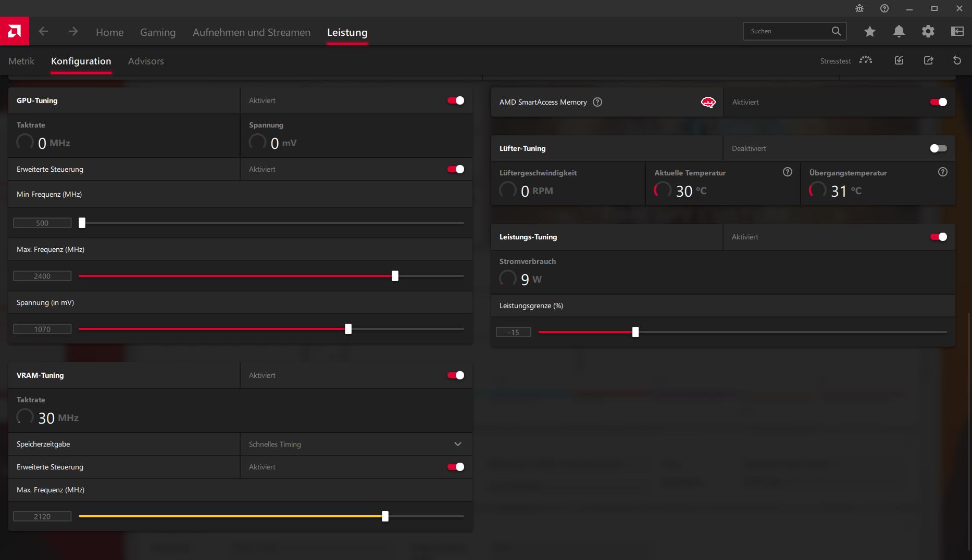This screenshot has height=560, width=972.
Task: Click the VRAM-Tuning heading
Action: (x=40, y=375)
